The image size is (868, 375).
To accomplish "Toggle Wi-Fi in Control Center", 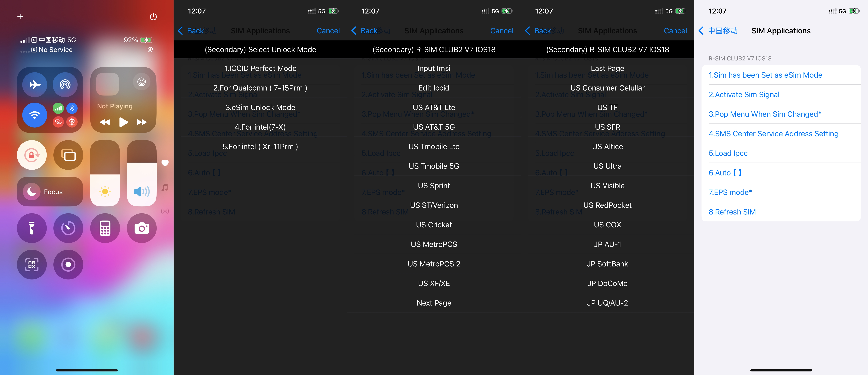I will pyautogui.click(x=35, y=115).
